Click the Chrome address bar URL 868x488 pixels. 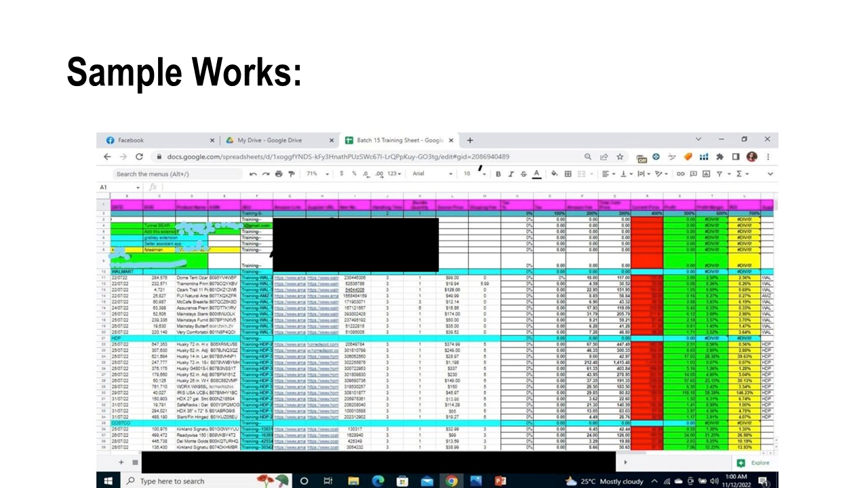[338, 157]
